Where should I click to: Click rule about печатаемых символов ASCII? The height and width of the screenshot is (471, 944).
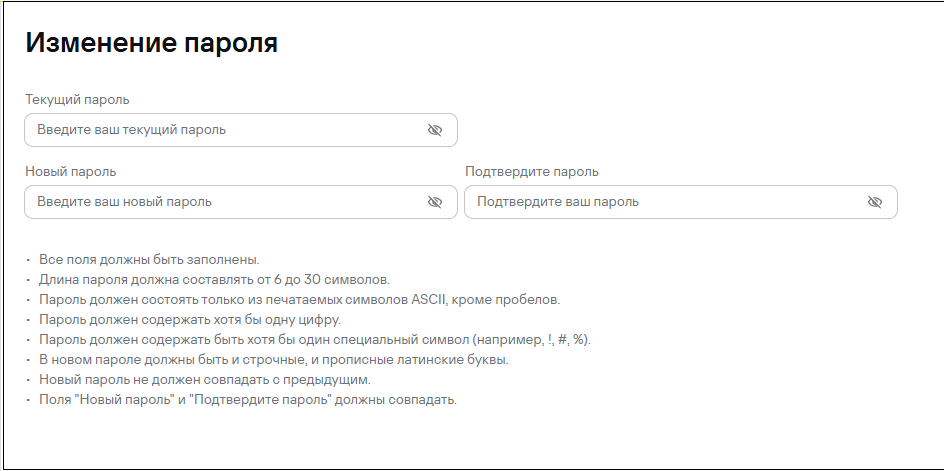tap(299, 300)
